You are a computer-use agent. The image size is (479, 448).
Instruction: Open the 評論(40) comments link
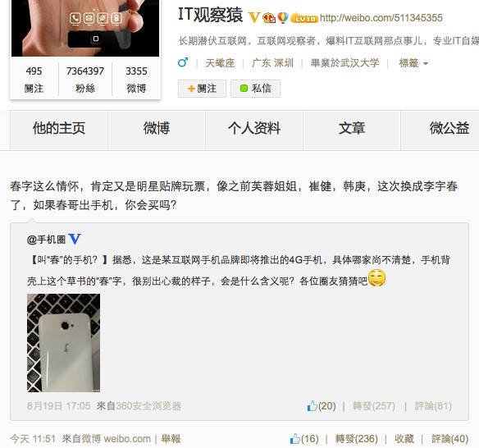point(449,439)
